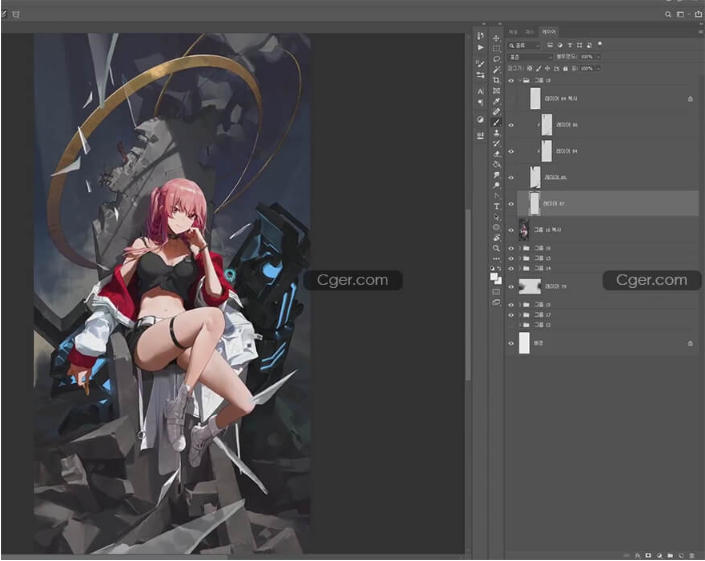This screenshot has height=561, width=705.
Task: Expand the group 14 folder
Action: (x=520, y=268)
